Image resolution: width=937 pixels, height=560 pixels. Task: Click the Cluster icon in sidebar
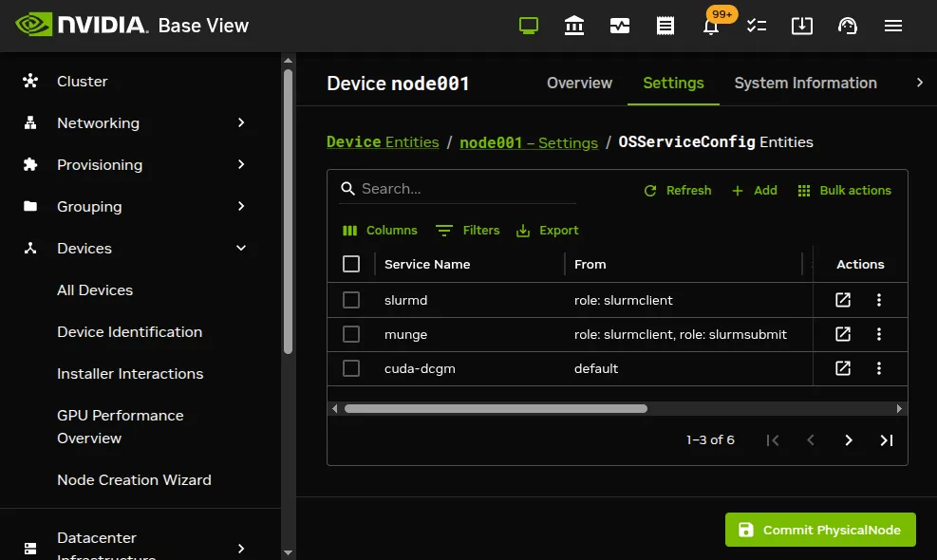30,81
